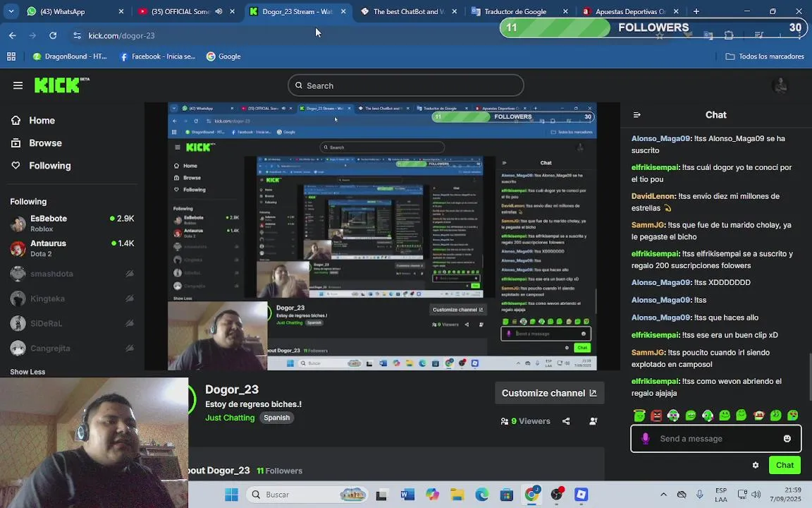This screenshot has height=508, width=812.
Task: Open the network icon in system tray
Action: pos(742,495)
